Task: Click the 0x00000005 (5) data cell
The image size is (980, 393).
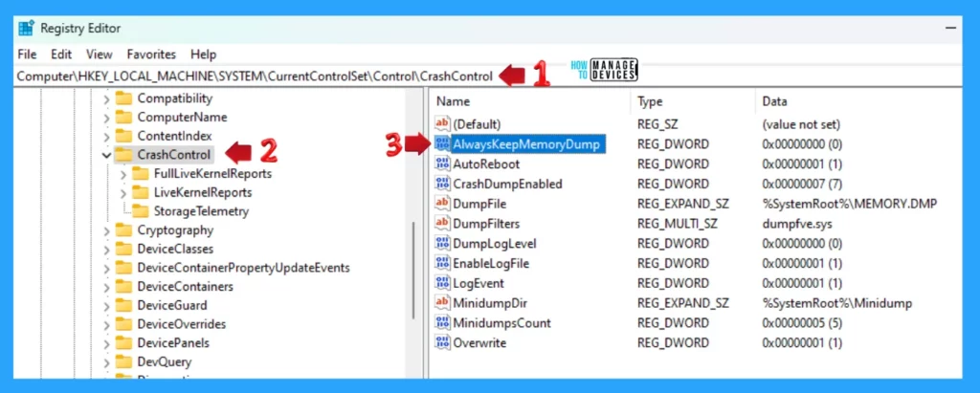Action: point(802,323)
